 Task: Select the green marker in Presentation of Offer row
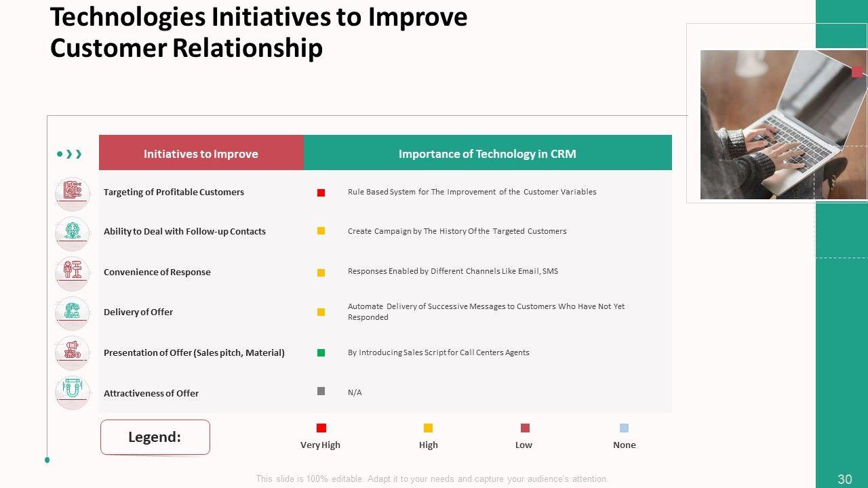(321, 352)
